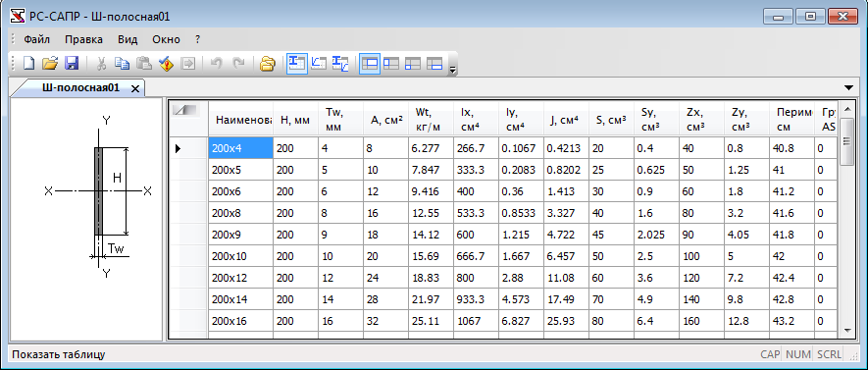Click the Zx, см³ column header
868x370 pixels.
point(701,119)
